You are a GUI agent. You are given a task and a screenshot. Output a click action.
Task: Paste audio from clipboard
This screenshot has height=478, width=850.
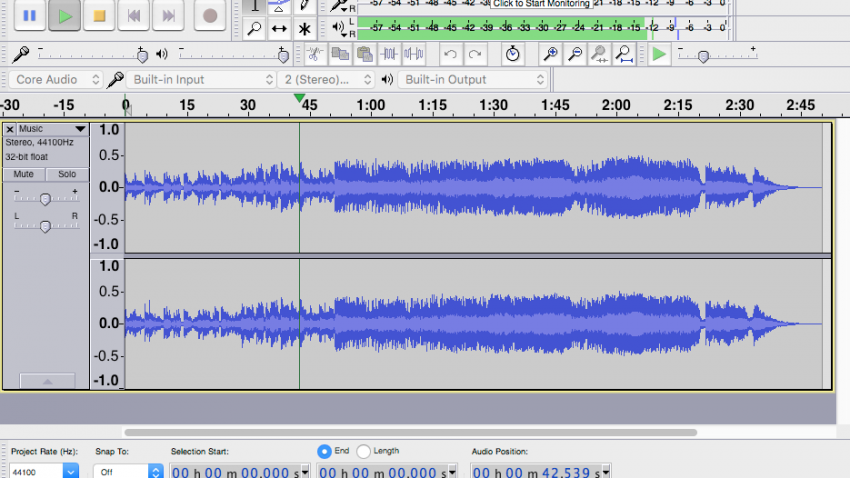(x=365, y=54)
